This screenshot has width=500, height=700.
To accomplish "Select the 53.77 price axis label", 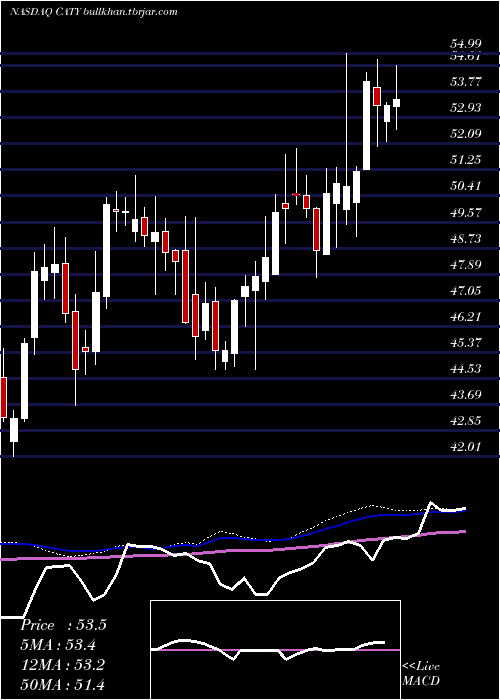I will pos(466,81).
